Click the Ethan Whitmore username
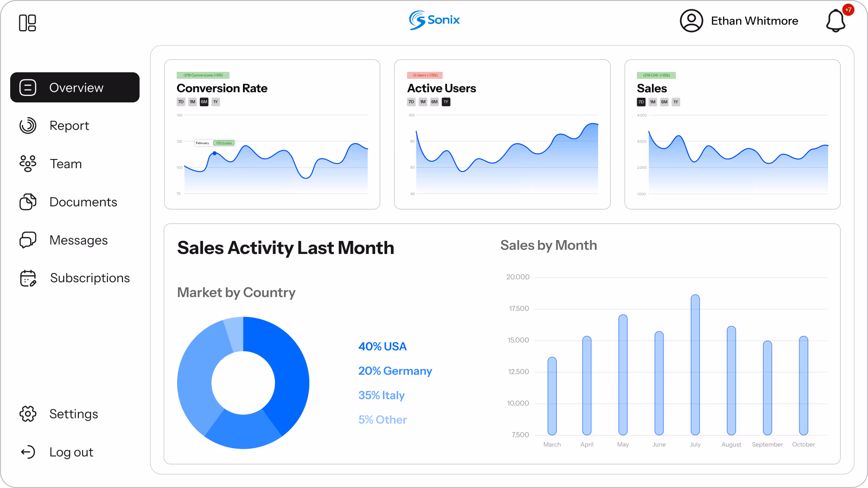Viewport: 868px width, 488px height. pos(754,21)
